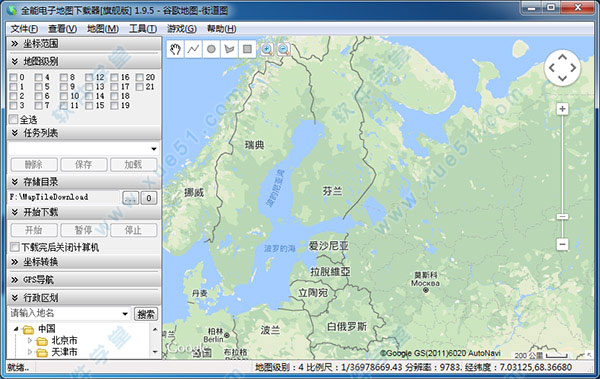This screenshot has width=600, height=379.
Task: Click the map zoom slider handle
Action: click(562, 217)
